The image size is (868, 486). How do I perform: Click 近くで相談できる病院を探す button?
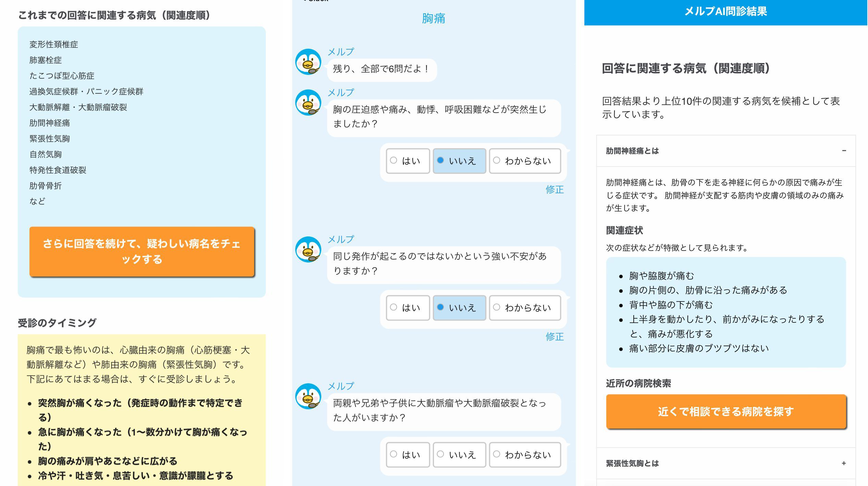(726, 411)
